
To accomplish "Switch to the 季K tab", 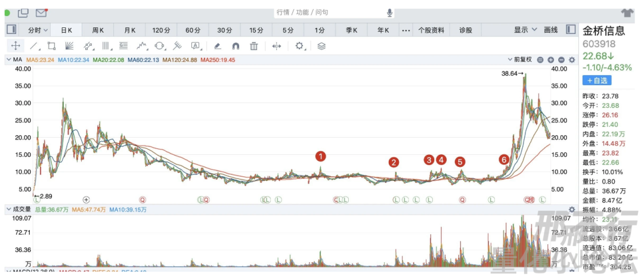I will 351,30.
